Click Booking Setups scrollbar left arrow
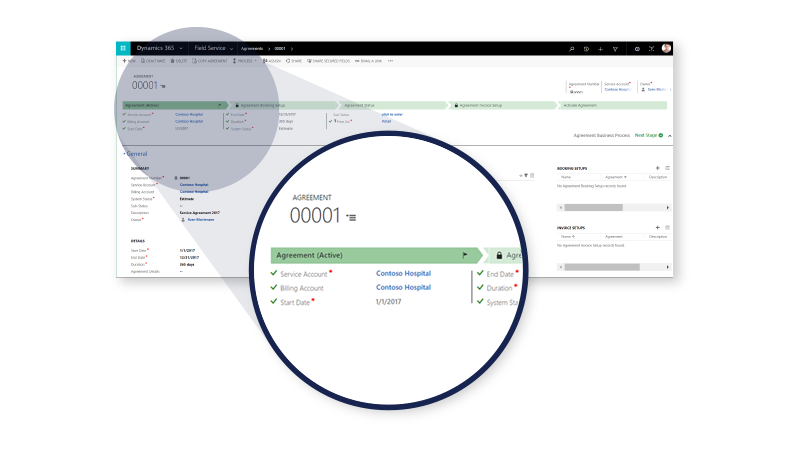This screenshot has height=450, width=800. pyautogui.click(x=561, y=208)
